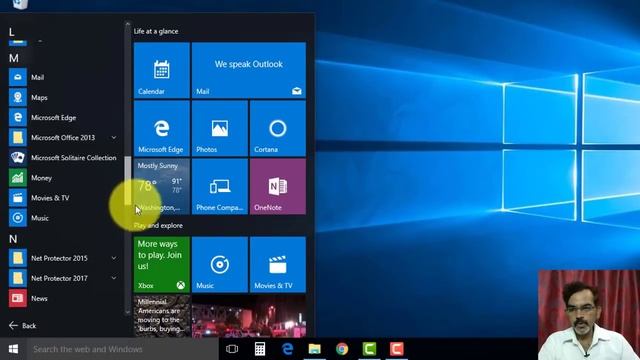Open the Cortana tile
Screen dimensions: 640x360
coord(278,128)
